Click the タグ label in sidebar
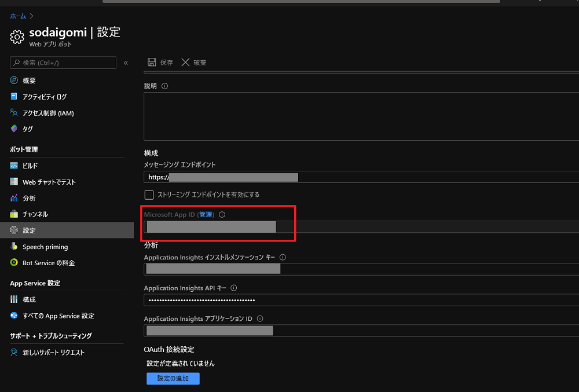Viewport: 579px width, 392px height. click(x=28, y=129)
